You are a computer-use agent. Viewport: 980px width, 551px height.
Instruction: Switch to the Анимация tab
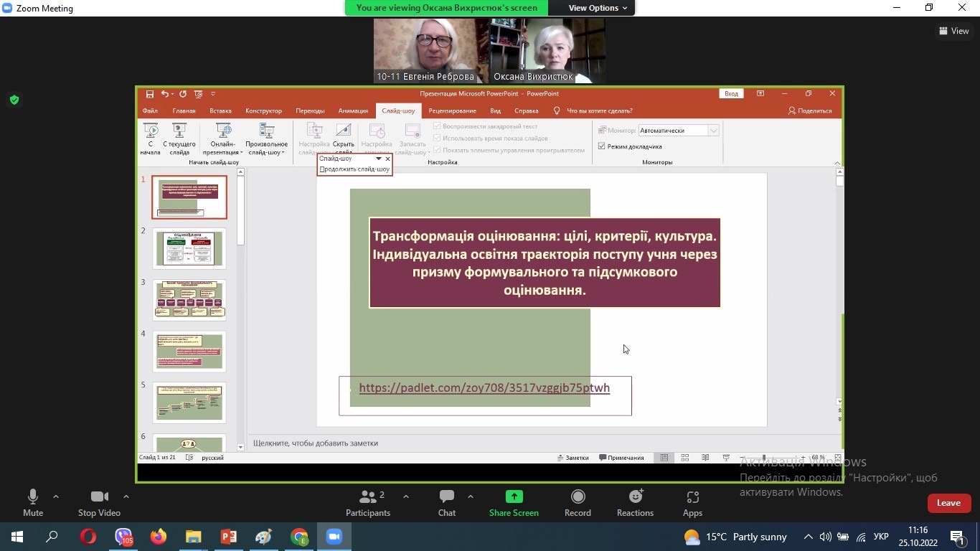coord(353,111)
